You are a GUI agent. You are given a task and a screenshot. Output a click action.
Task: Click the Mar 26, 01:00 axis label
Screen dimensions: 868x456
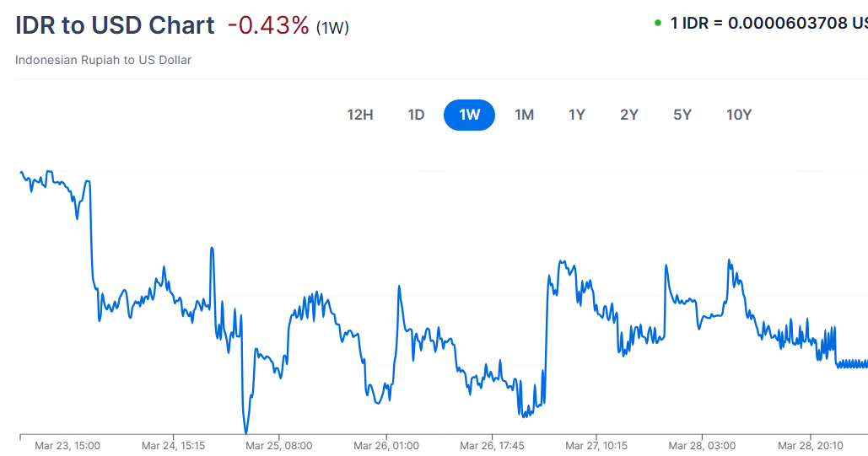click(x=386, y=445)
